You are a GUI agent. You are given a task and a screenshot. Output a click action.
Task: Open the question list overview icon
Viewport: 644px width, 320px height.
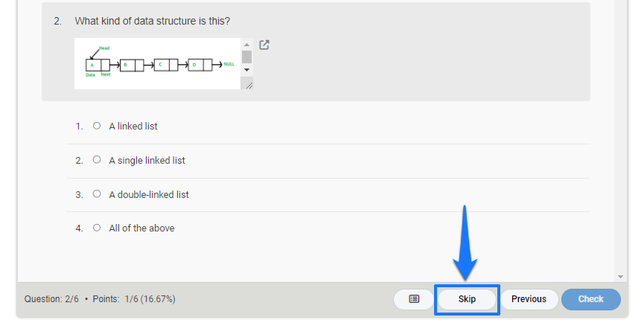[414, 299]
